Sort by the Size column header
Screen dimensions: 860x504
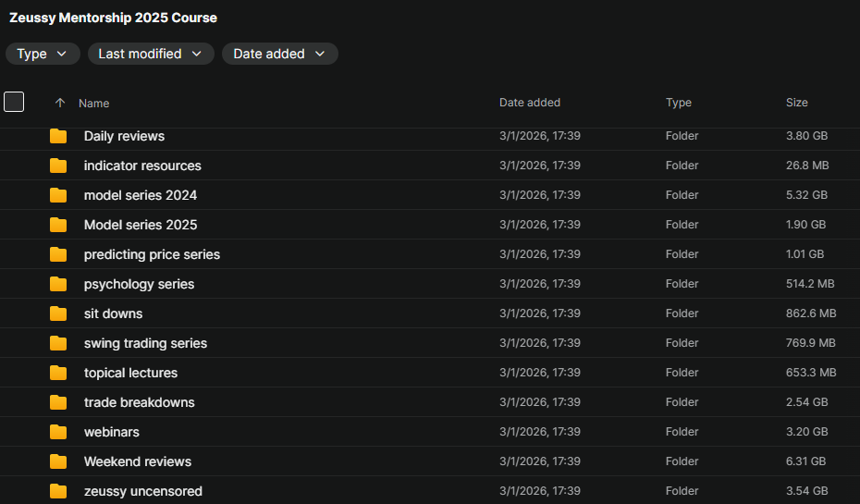(796, 103)
